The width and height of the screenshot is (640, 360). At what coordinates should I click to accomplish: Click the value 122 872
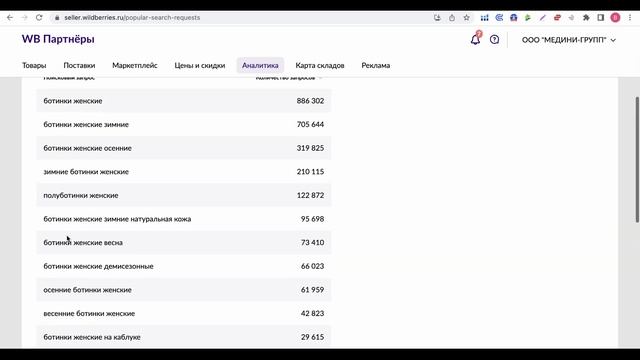point(310,196)
